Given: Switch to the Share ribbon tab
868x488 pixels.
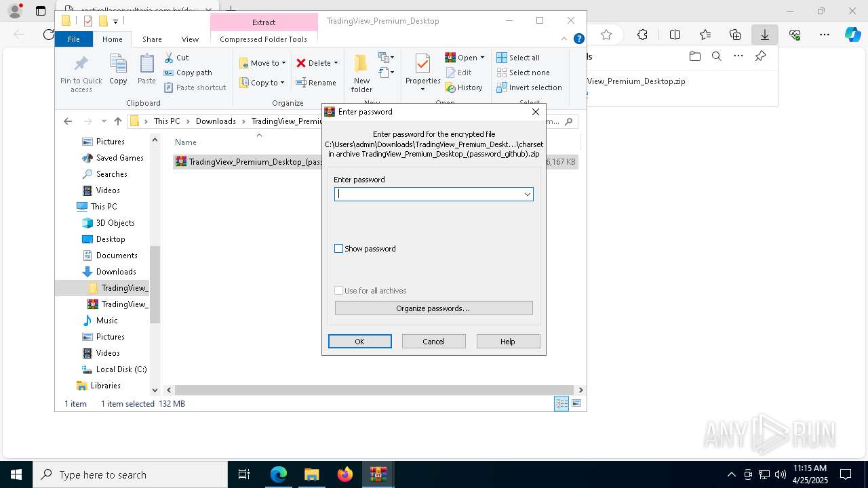Looking at the screenshot, I should 152,39.
